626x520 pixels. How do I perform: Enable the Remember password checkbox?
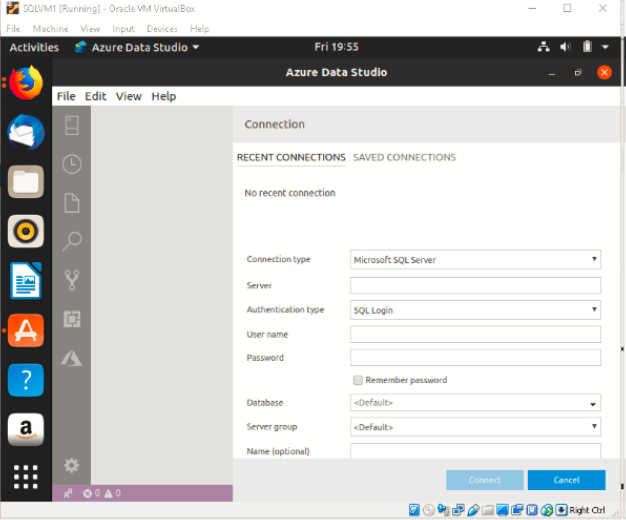358,380
